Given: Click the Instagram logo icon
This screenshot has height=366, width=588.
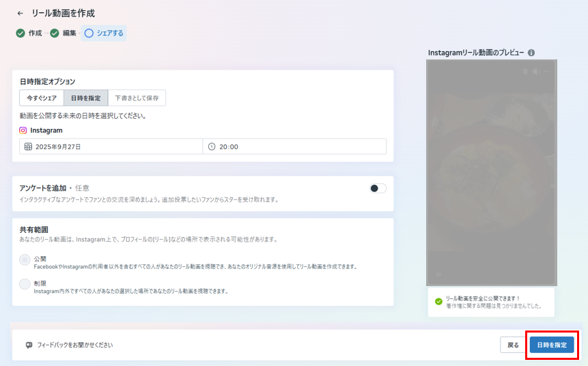Looking at the screenshot, I should 23,130.
